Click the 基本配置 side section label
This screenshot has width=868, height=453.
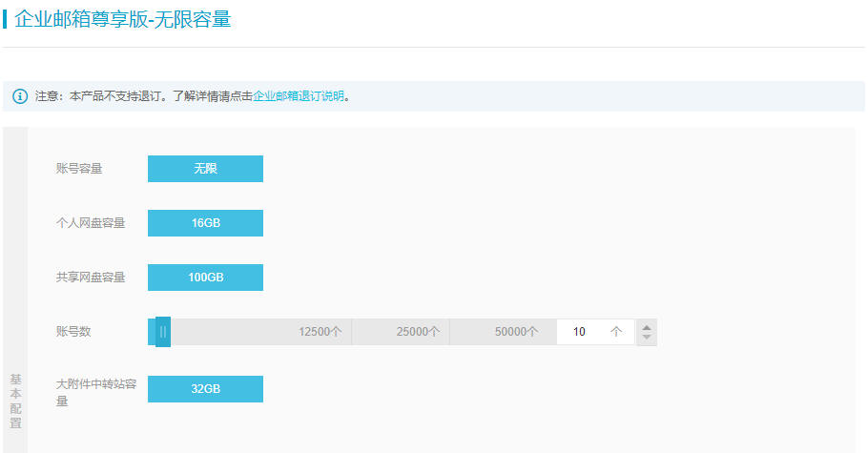pos(15,401)
